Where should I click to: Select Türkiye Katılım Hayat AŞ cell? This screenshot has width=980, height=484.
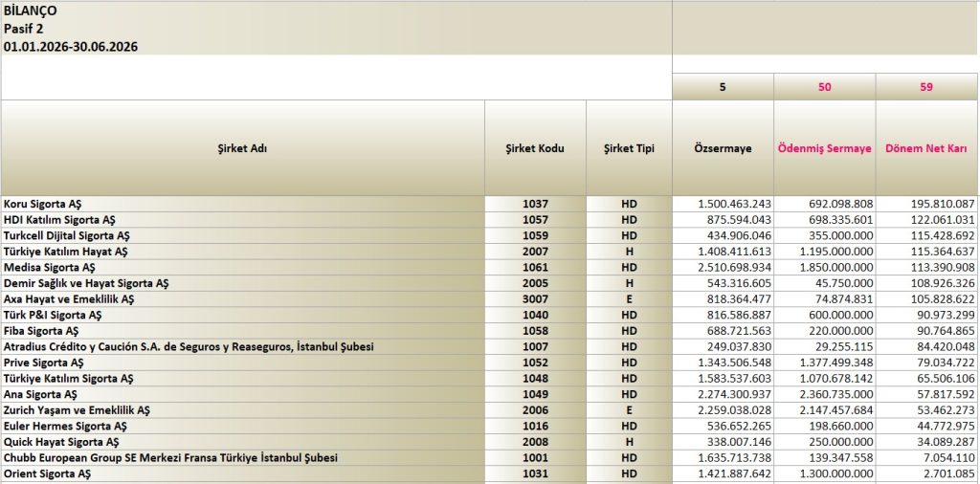click(242, 252)
